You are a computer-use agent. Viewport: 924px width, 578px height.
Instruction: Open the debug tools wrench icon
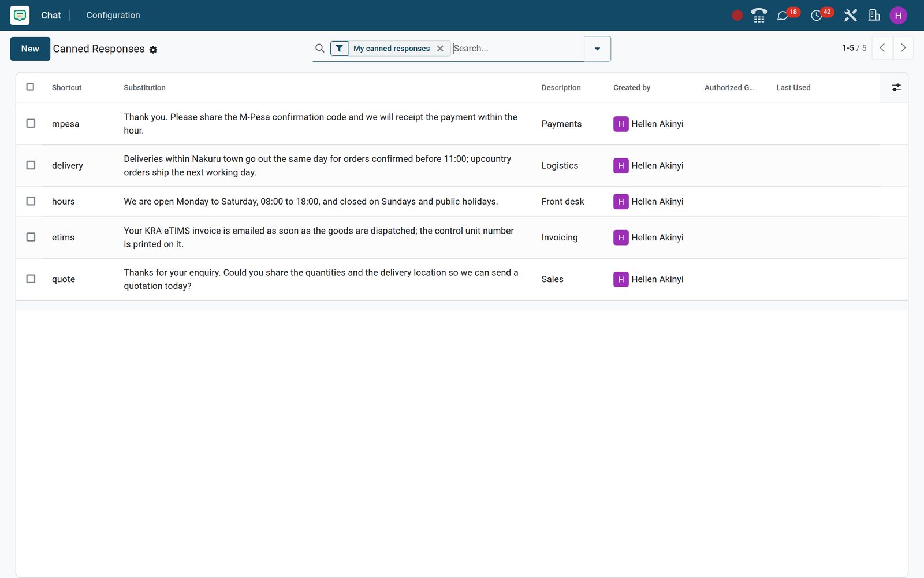[850, 16]
